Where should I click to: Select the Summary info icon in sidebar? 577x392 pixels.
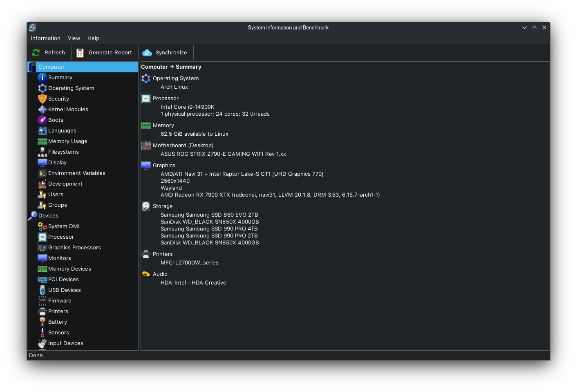pos(42,77)
